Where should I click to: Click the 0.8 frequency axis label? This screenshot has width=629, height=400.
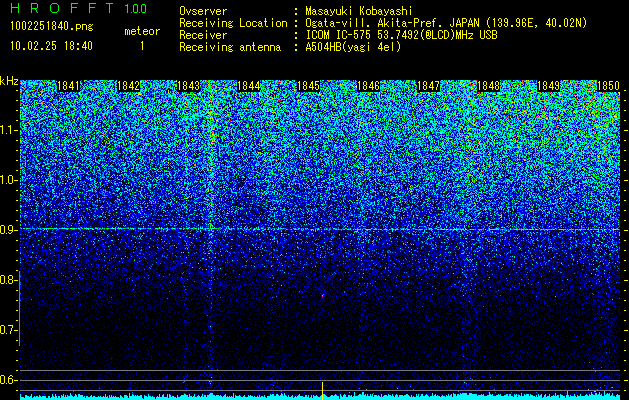[x=7, y=280]
